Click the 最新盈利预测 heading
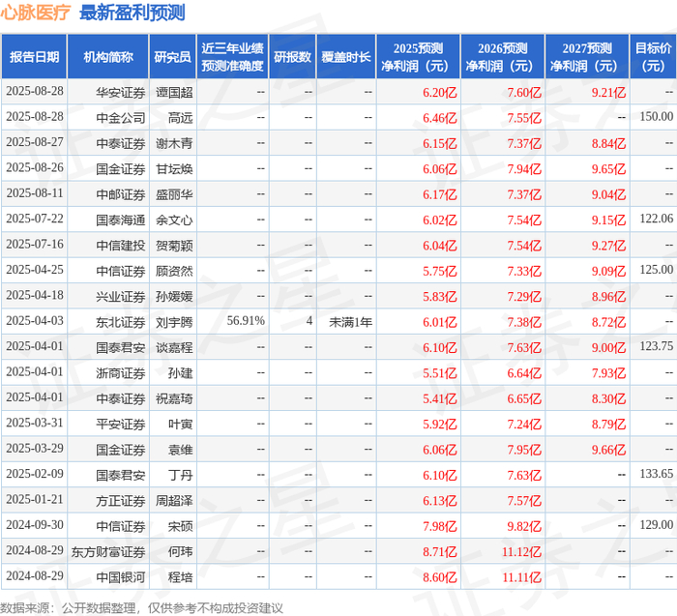 pyautogui.click(x=132, y=12)
